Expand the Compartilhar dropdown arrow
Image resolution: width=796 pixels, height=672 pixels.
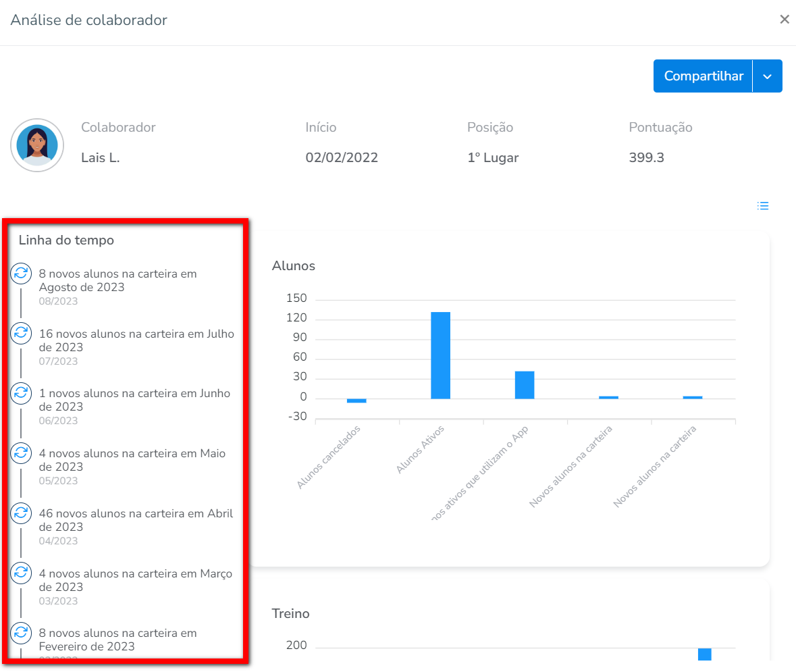tap(767, 76)
